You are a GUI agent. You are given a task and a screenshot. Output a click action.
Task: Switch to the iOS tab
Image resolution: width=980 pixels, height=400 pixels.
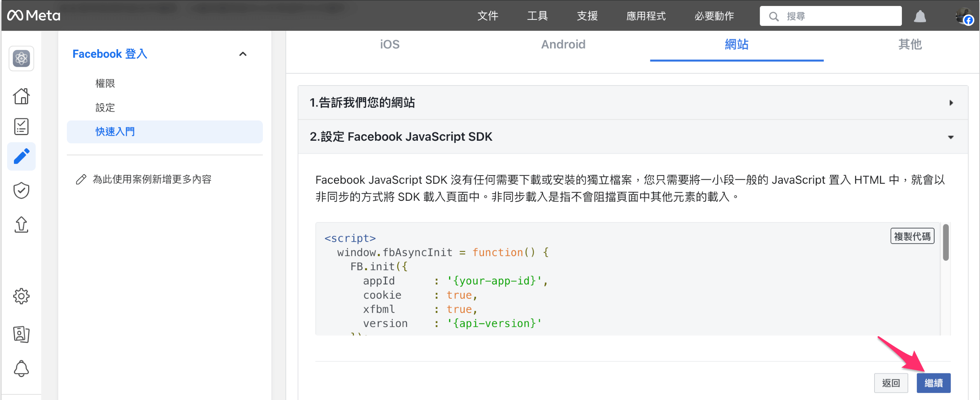point(389,45)
